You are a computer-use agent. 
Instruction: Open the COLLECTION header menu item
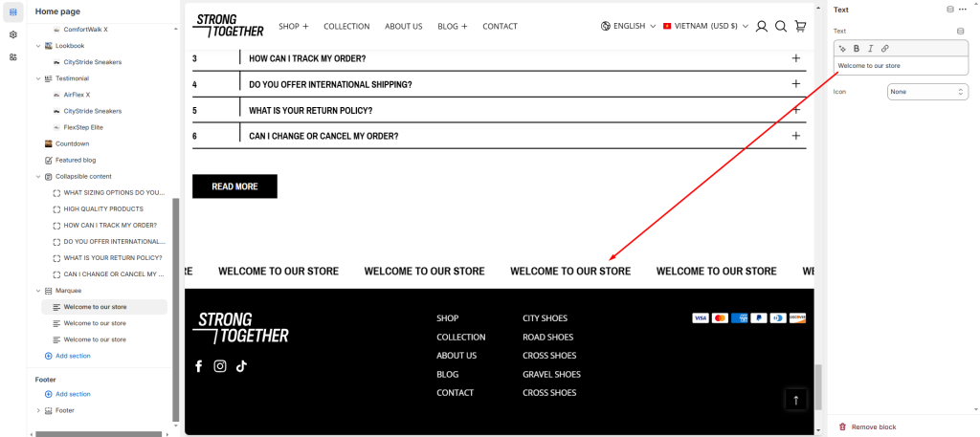(346, 26)
